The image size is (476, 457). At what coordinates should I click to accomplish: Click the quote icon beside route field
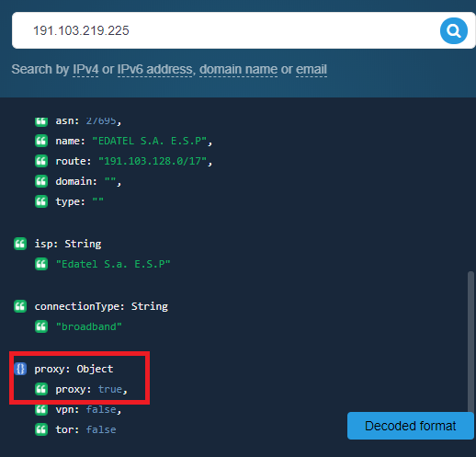(x=41, y=161)
